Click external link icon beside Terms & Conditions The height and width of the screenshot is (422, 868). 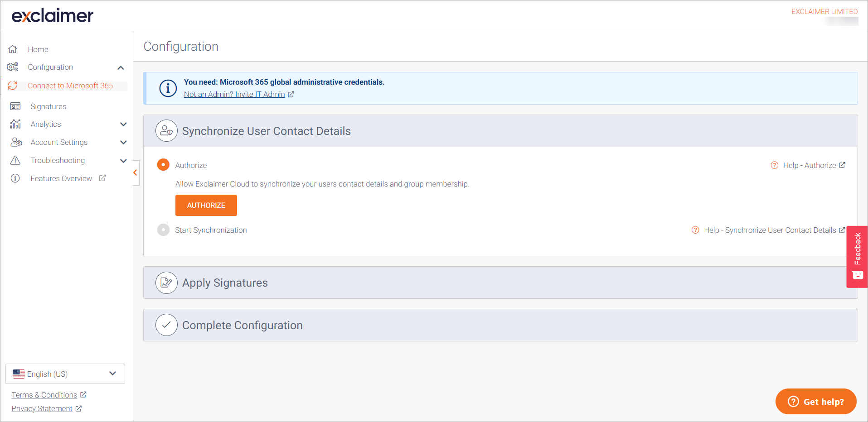83,394
